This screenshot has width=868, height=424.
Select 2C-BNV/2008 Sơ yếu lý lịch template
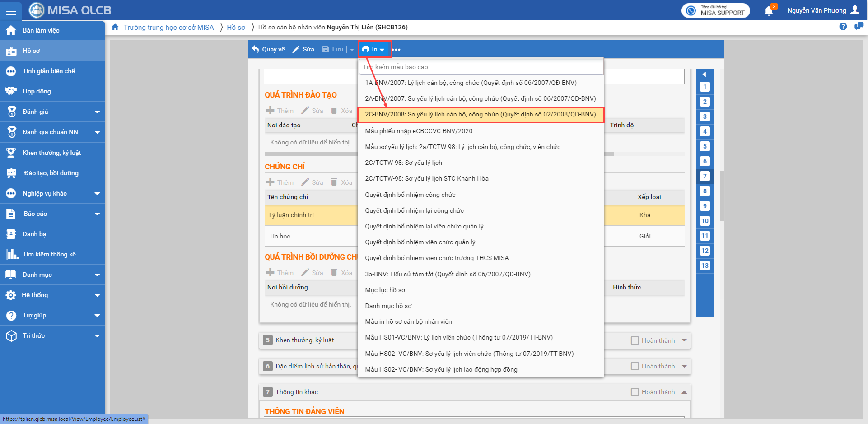480,115
